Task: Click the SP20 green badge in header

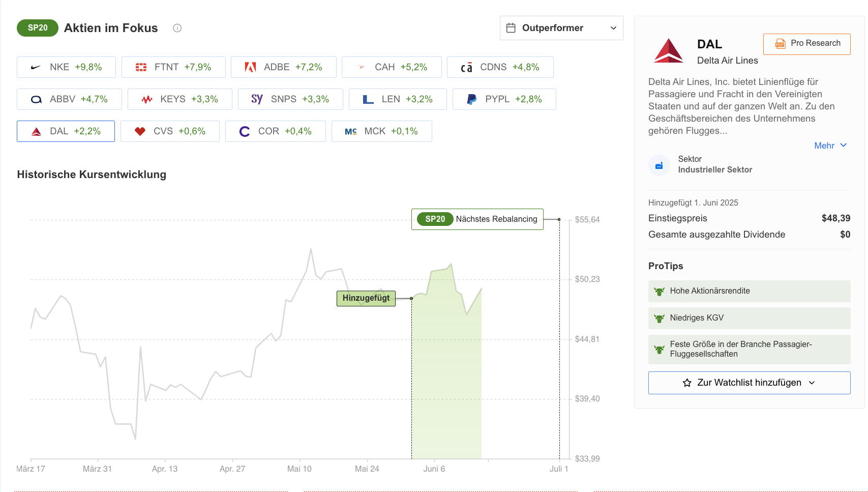Action: 38,28
